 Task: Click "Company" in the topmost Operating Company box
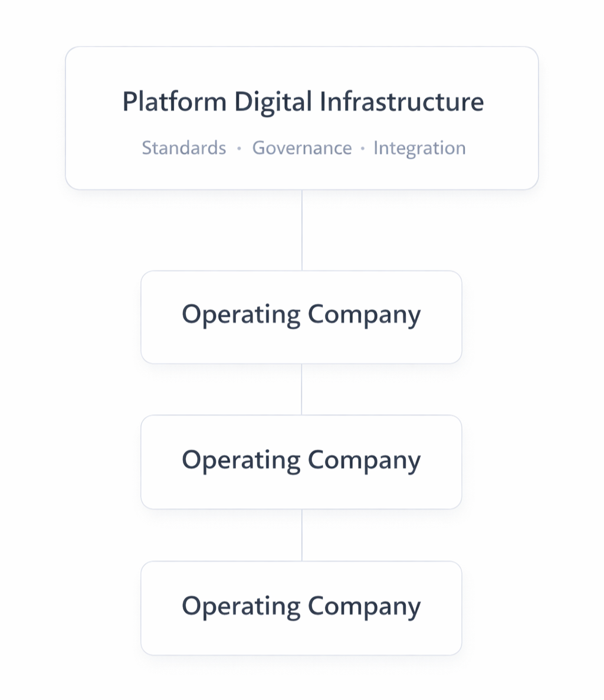[x=364, y=315]
